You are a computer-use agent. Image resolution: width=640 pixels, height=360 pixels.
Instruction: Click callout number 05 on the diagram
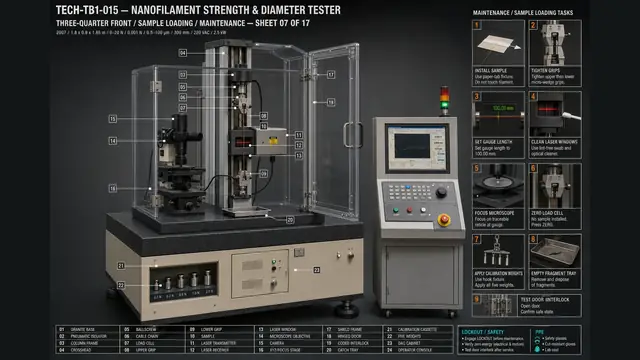click(x=182, y=87)
